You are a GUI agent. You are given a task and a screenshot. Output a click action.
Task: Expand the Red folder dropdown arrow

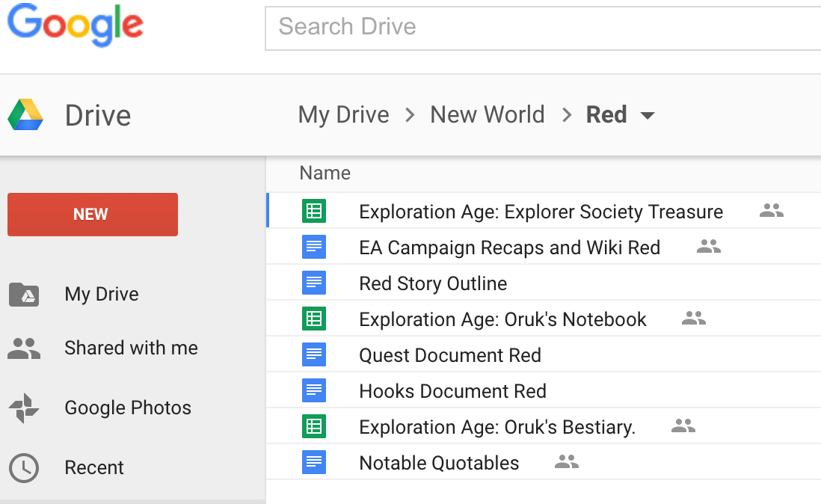point(648,116)
